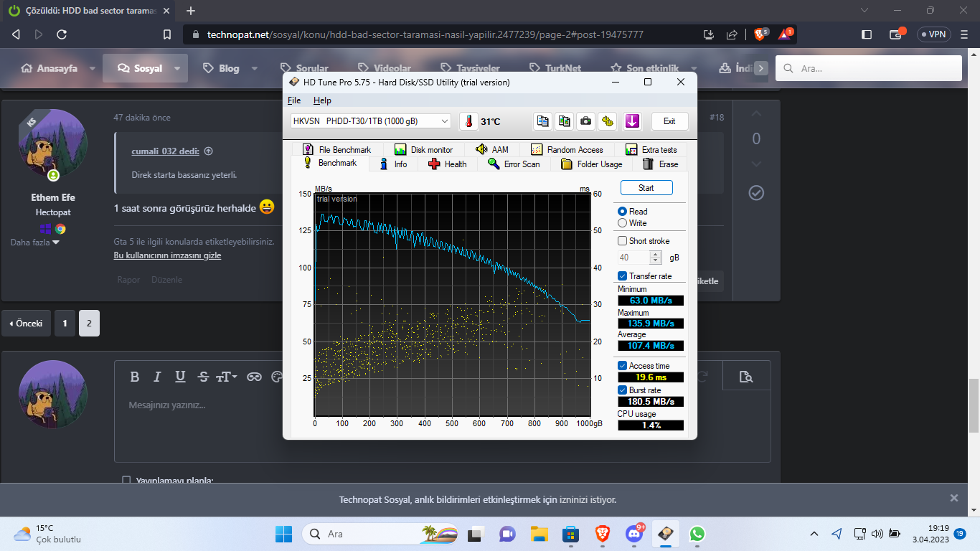This screenshot has width=980, height=551.
Task: Go to page 1 of the thread
Action: pos(65,324)
